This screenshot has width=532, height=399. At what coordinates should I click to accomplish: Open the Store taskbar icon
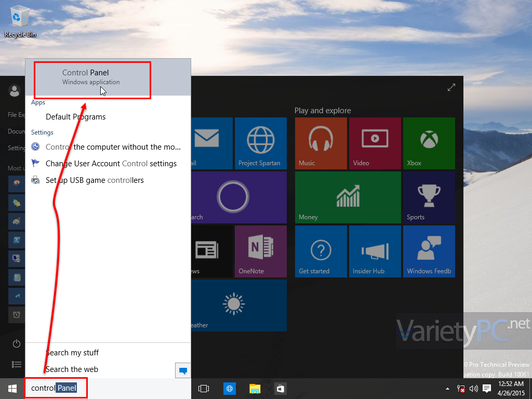click(280, 389)
